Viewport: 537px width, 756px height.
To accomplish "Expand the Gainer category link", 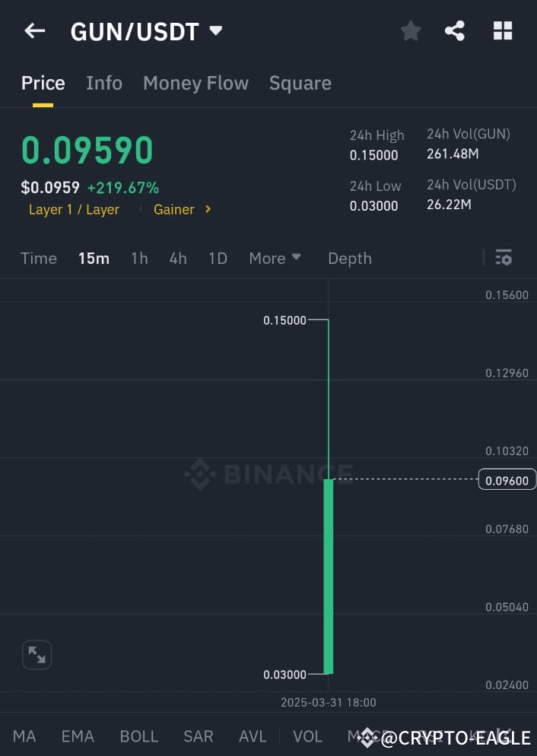I will [182, 209].
